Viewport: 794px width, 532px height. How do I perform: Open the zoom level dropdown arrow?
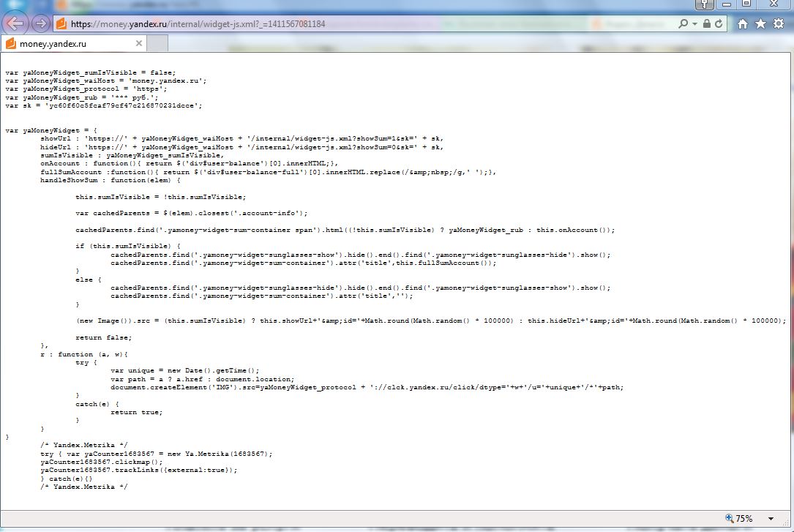[771, 518]
